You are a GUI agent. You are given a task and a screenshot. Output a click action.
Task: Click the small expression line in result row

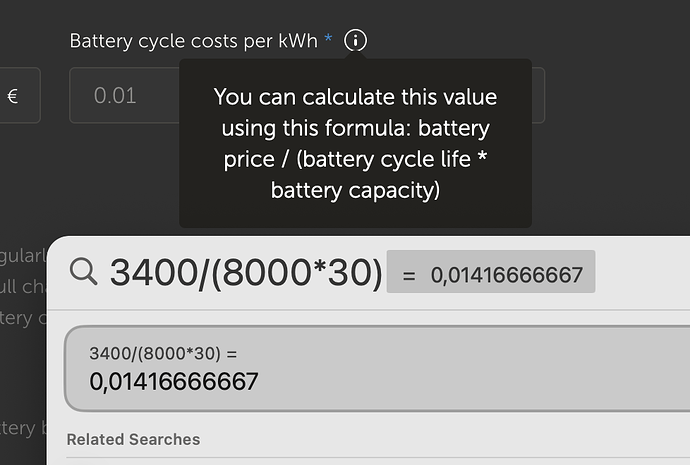point(164,353)
